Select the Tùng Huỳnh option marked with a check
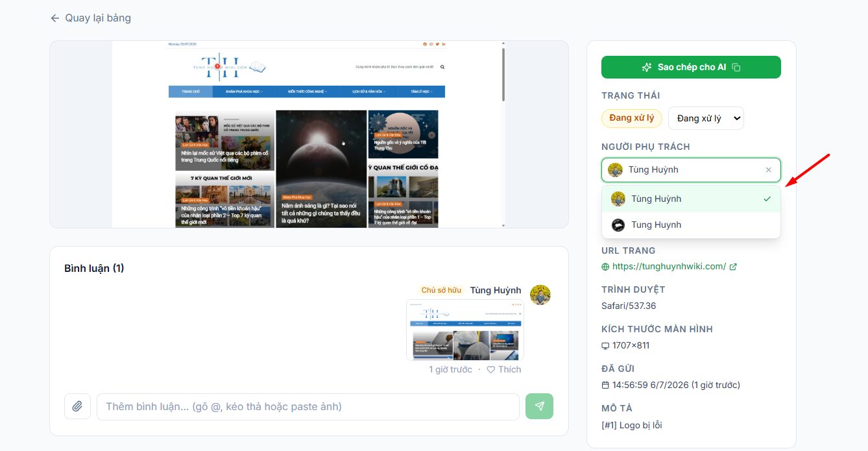 click(691, 199)
